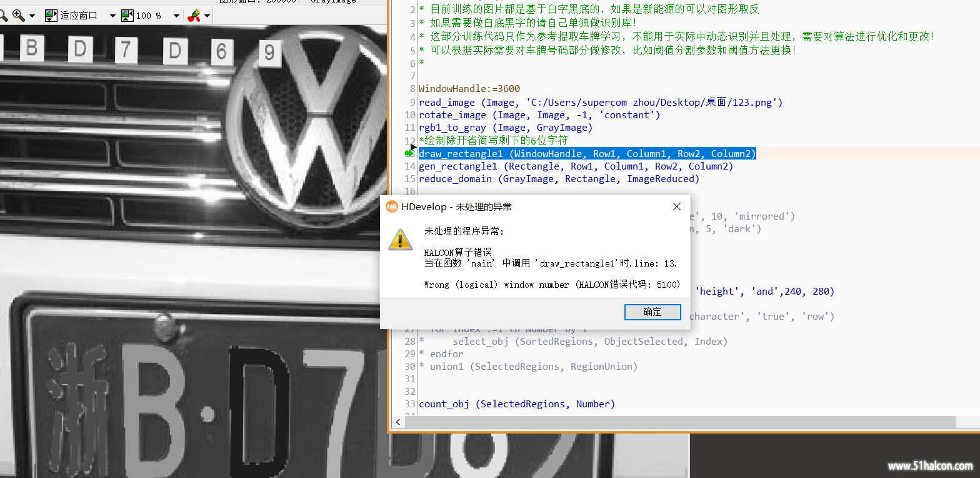980x478 pixels.
Task: Click the zoom-in magnifier tool icon
Action: [x=19, y=15]
